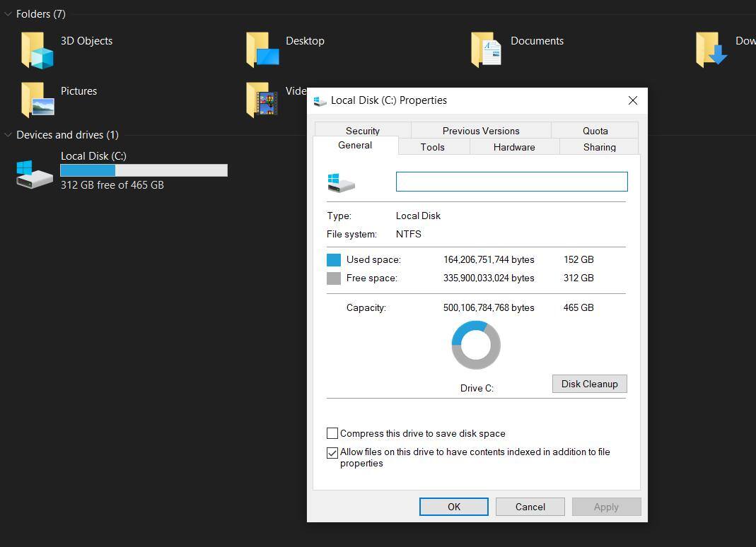Close the Local Disk Properties dialog
Screen dimensions: 756x547
632,100
